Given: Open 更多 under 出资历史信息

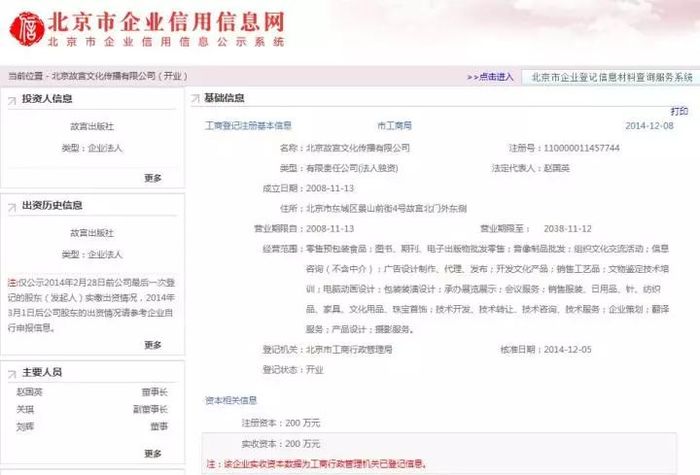Looking at the screenshot, I should (153, 345).
